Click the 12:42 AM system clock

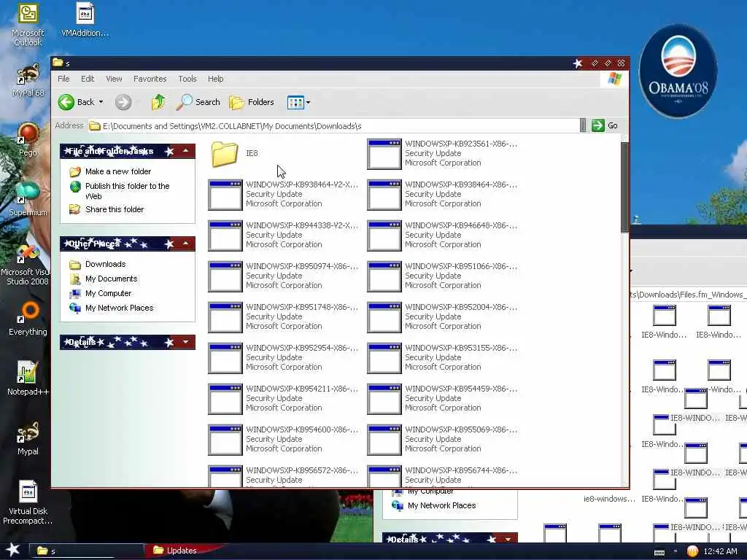(720, 551)
